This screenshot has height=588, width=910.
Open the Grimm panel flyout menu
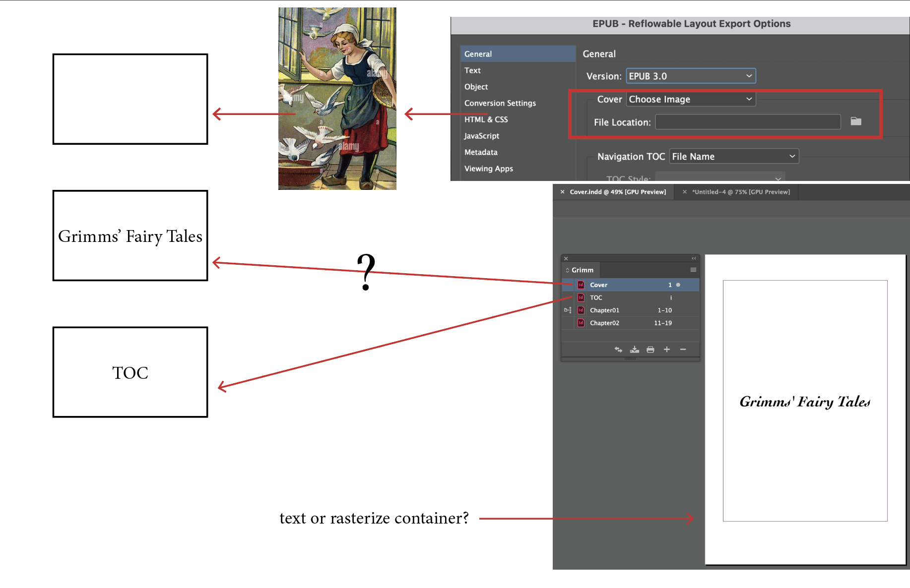(x=693, y=270)
